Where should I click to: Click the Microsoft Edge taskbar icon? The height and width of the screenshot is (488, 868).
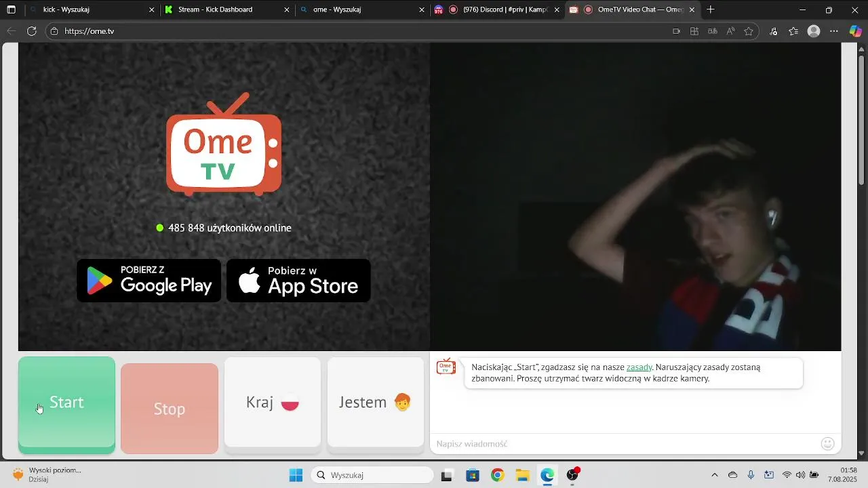pos(547,475)
